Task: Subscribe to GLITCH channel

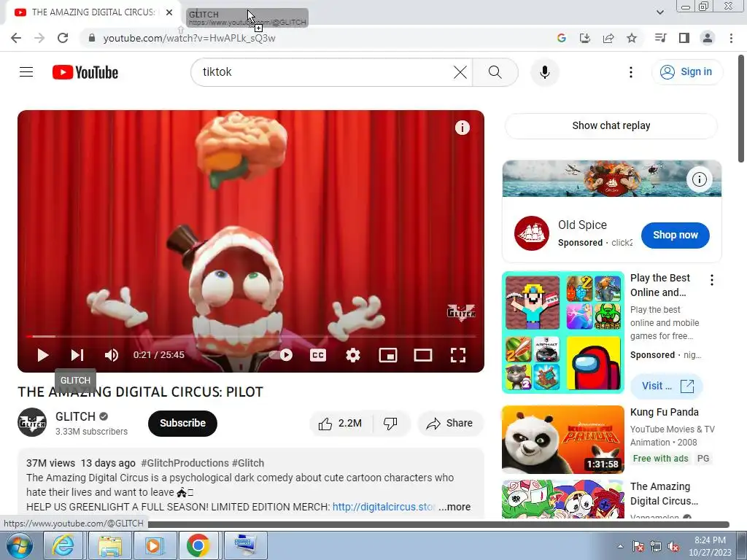Action: 182,424
